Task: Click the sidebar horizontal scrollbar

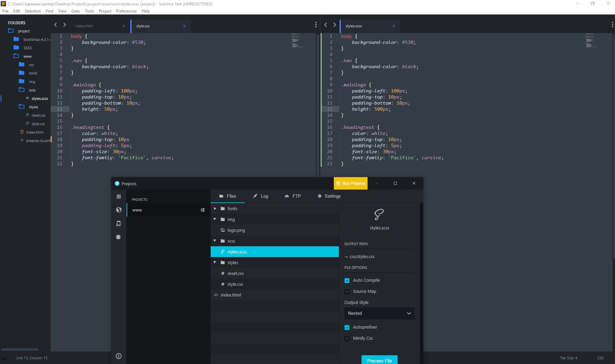Action: pos(20,349)
